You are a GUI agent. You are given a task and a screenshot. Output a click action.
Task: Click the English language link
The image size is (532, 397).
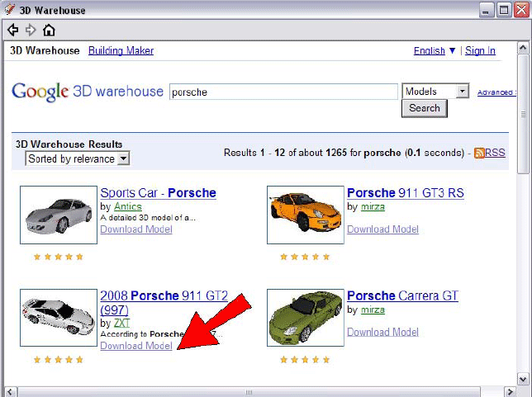click(430, 50)
